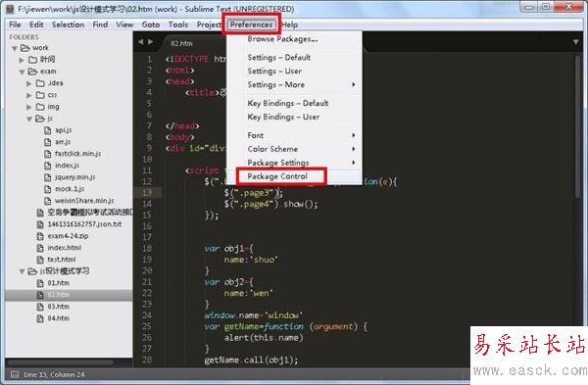
Task: Open mock.1.js file
Action: (x=70, y=189)
